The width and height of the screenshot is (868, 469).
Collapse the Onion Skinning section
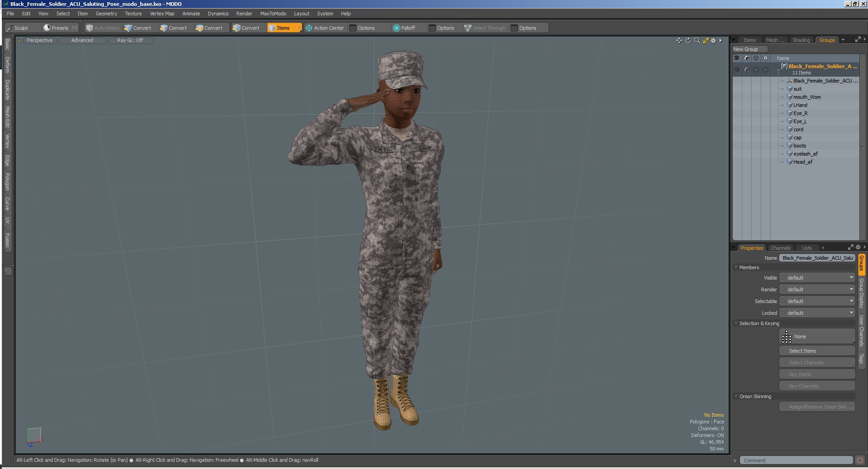coord(736,396)
